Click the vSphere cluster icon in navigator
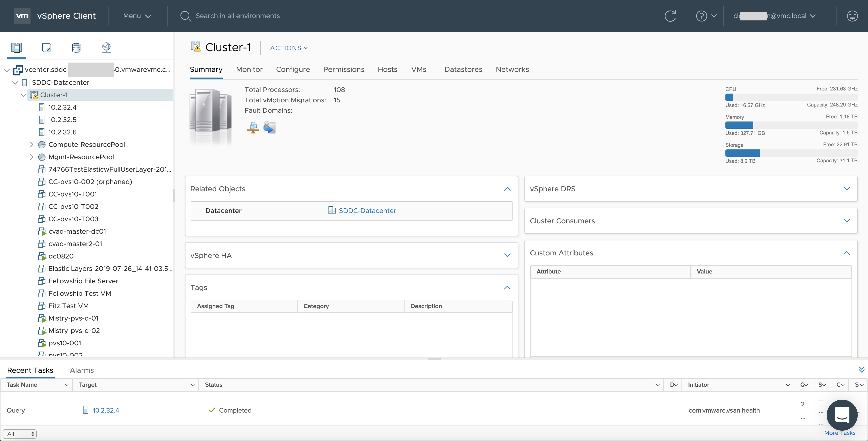 click(34, 95)
